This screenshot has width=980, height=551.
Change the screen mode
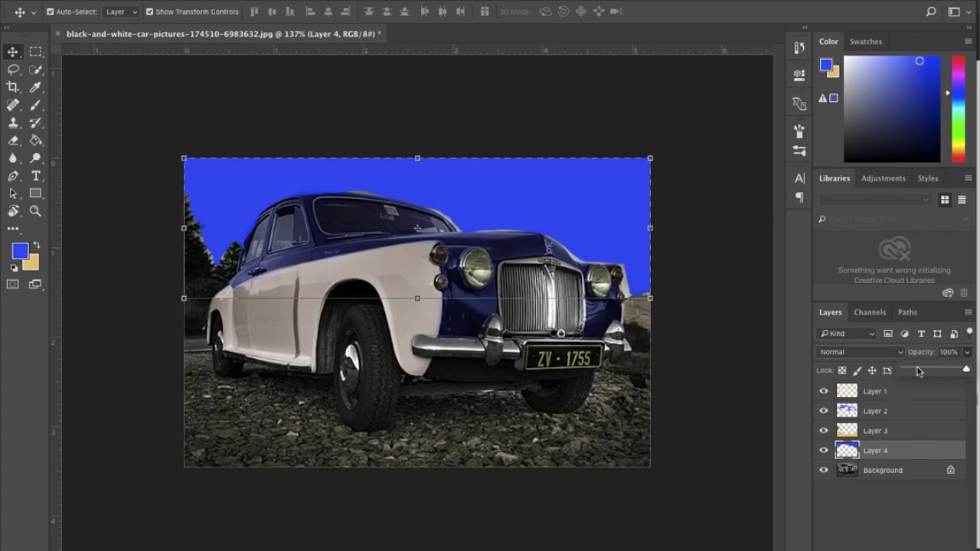tap(35, 285)
